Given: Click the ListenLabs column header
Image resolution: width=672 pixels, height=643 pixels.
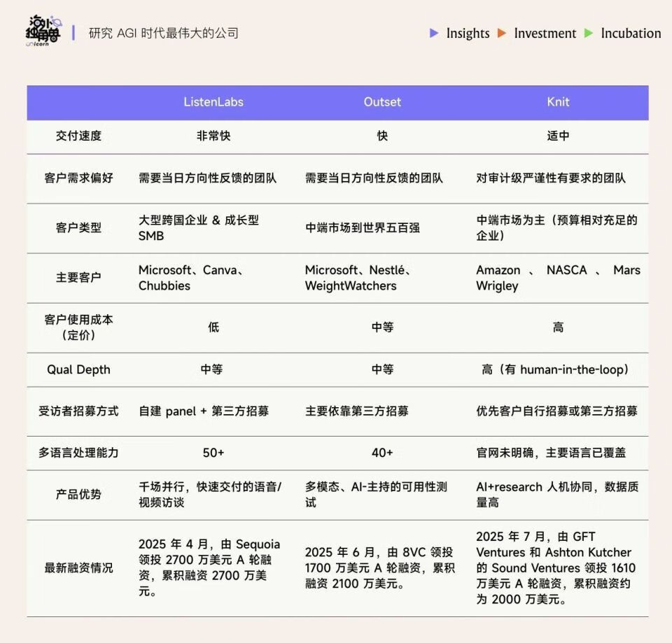Looking at the screenshot, I should [x=213, y=102].
